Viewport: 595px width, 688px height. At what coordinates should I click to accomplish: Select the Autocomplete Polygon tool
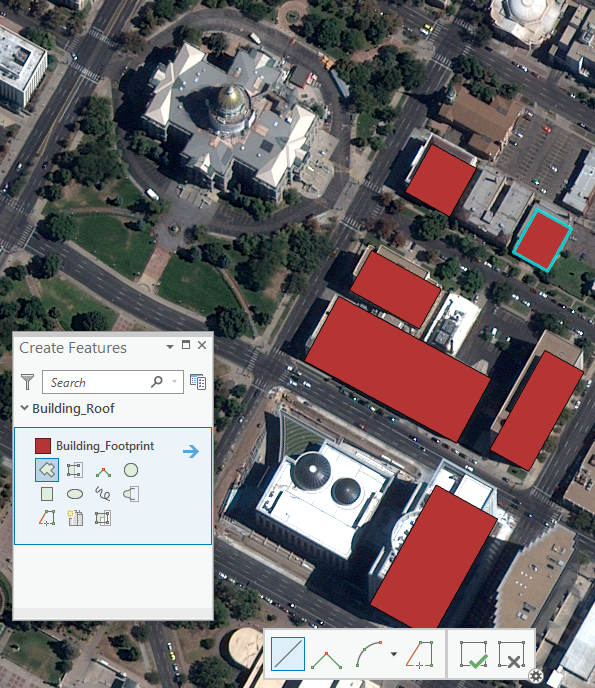75,470
